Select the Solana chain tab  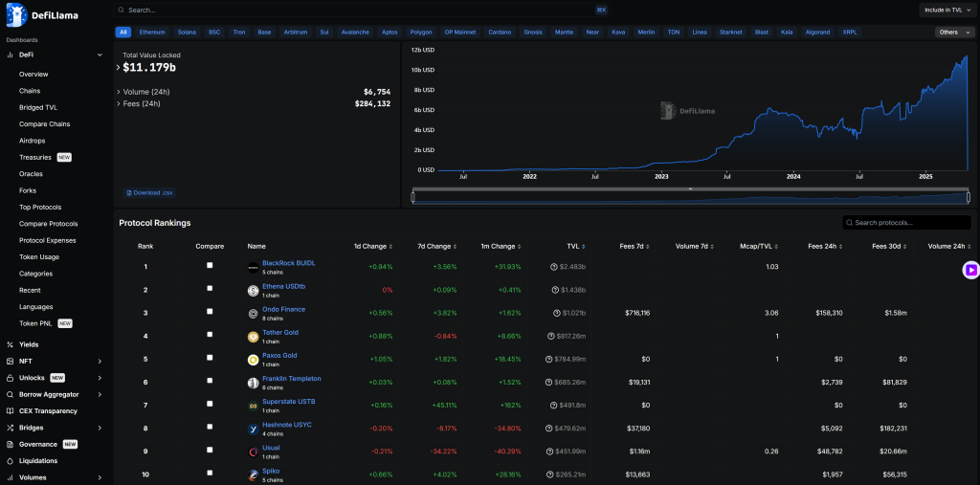[187, 32]
